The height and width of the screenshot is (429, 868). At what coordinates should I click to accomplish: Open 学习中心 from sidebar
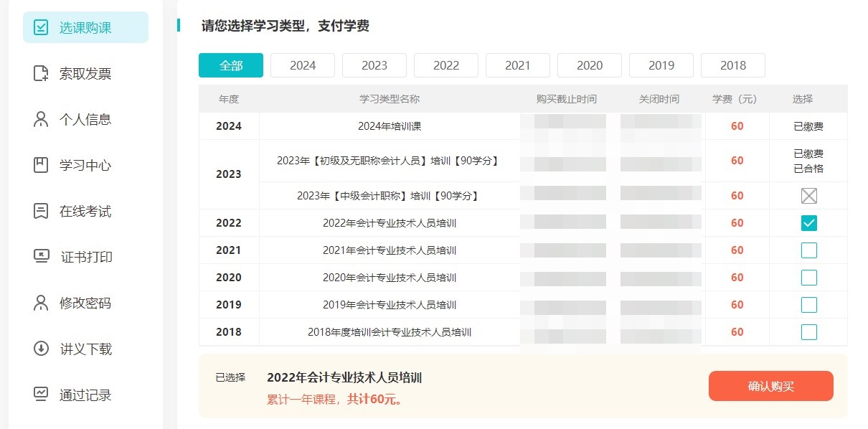point(85,165)
